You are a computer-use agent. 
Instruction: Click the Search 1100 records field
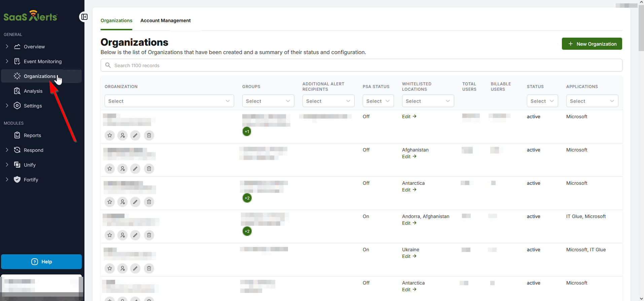click(361, 66)
